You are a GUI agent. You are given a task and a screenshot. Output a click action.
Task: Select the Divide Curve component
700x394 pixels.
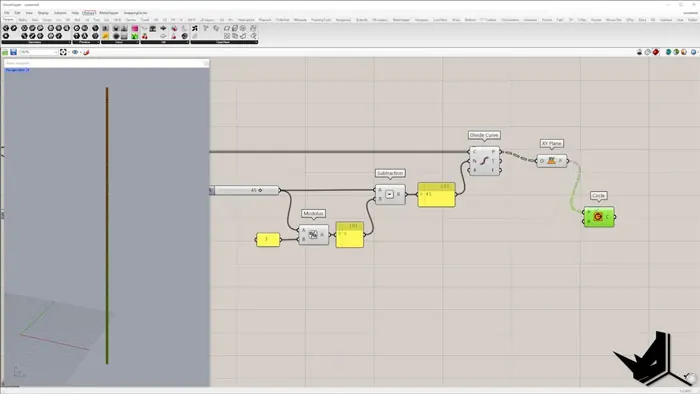pyautogui.click(x=485, y=161)
